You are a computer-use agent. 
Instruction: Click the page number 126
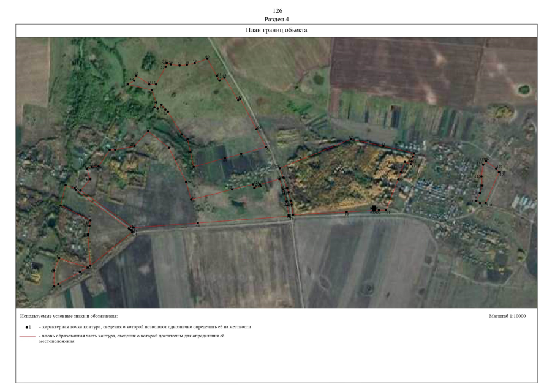[276, 11]
